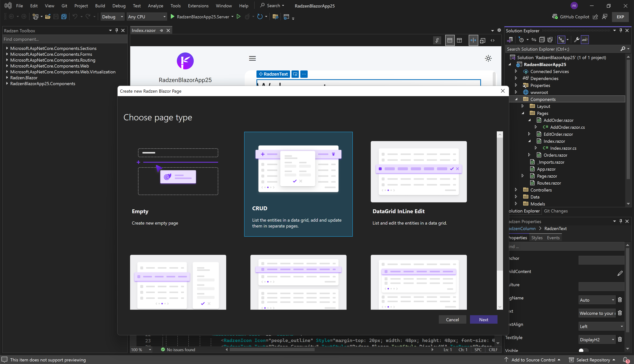Expand the Radzen.Blazor toolbox group
Image resolution: width=634 pixels, height=364 pixels.
click(x=7, y=78)
